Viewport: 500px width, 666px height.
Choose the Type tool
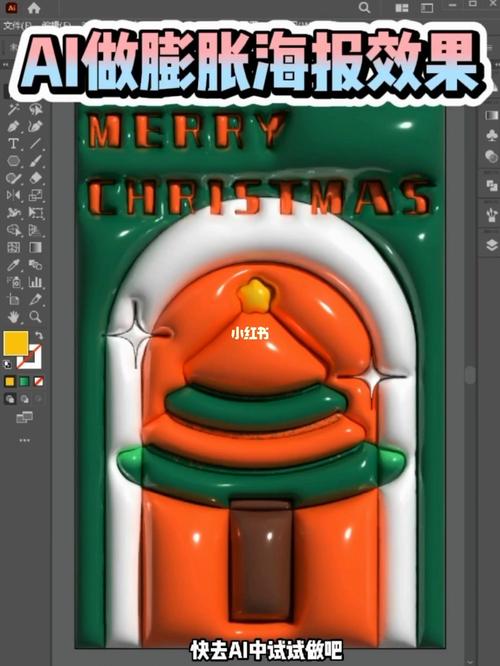tap(13, 144)
